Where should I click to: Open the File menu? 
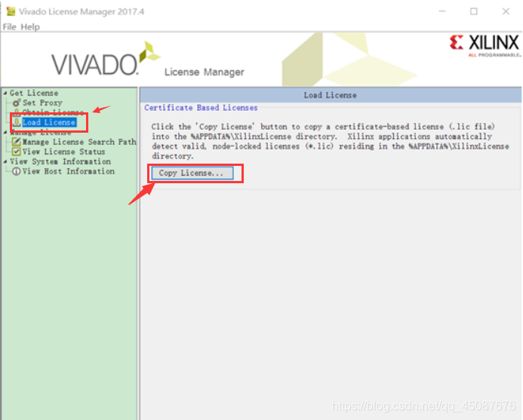tap(9, 26)
